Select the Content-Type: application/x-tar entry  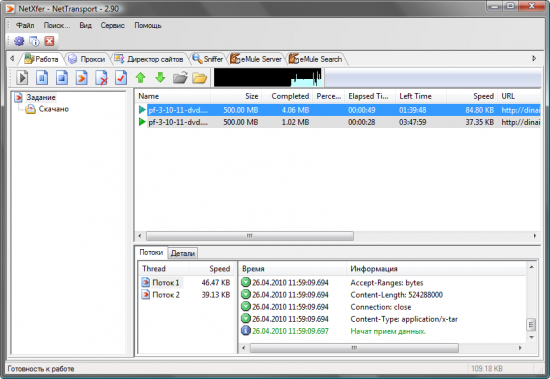pos(383,319)
